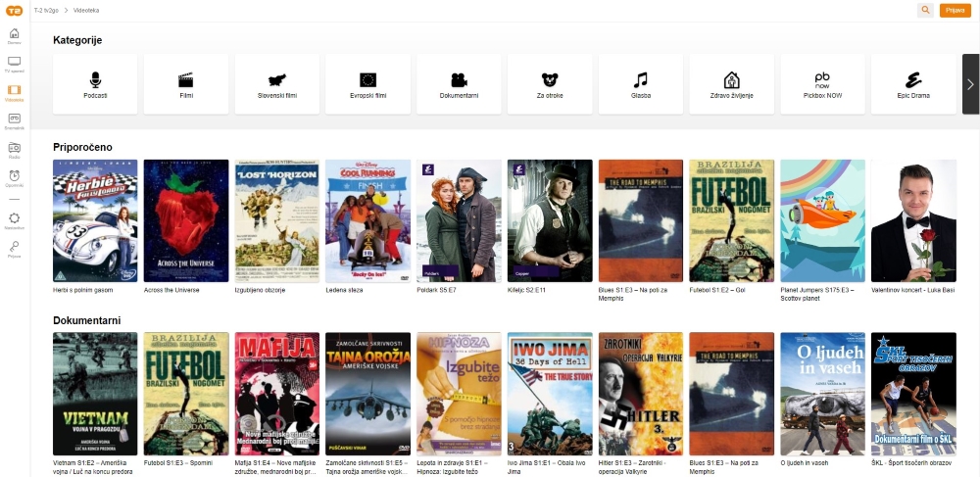The height and width of the screenshot is (477, 980).
Task: Open Snemalnik recorder in sidebar
Action: (x=14, y=121)
